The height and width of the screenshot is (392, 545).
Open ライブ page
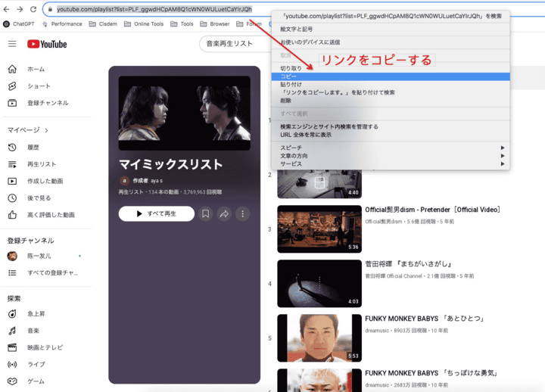[26, 364]
